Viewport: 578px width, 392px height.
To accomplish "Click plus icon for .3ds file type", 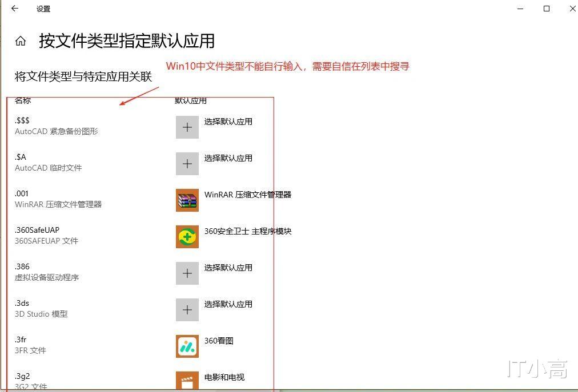I will pyautogui.click(x=187, y=310).
